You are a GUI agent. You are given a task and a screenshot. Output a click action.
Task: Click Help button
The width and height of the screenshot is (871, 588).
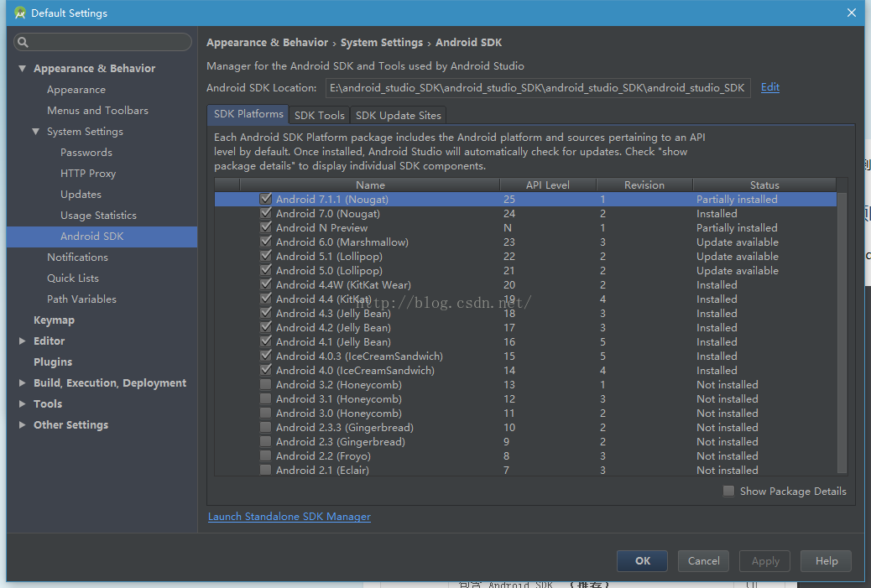point(826,561)
